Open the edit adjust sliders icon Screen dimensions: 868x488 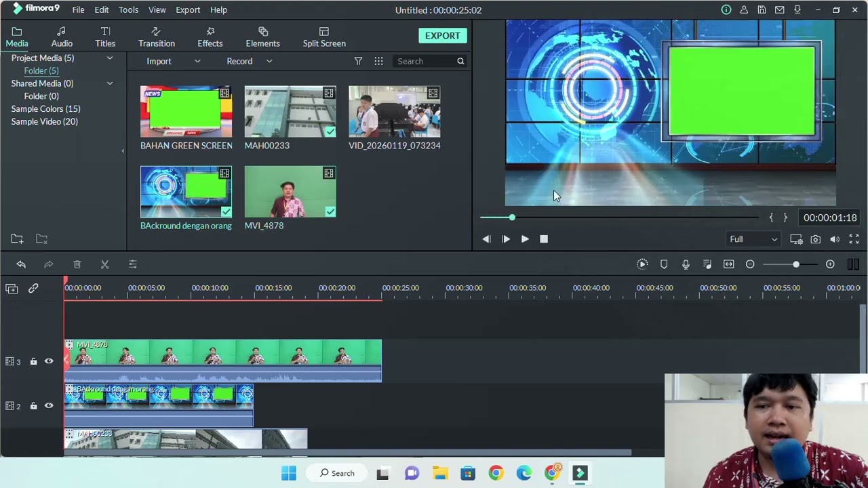(x=133, y=264)
